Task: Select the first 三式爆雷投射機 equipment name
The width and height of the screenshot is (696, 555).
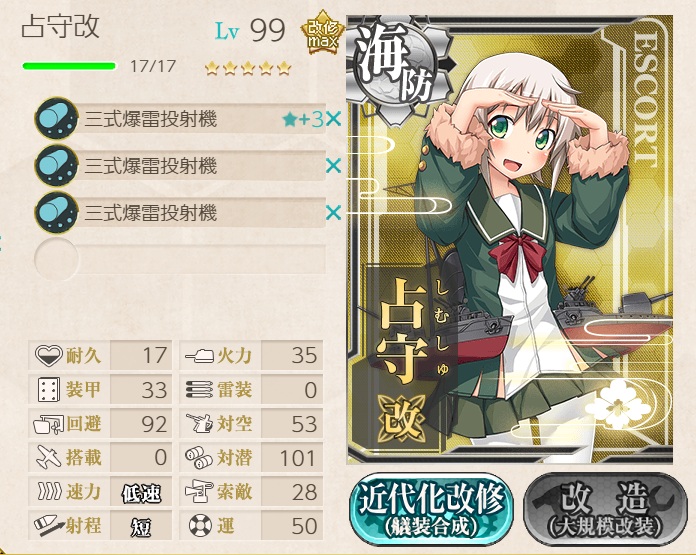Action: (150, 119)
